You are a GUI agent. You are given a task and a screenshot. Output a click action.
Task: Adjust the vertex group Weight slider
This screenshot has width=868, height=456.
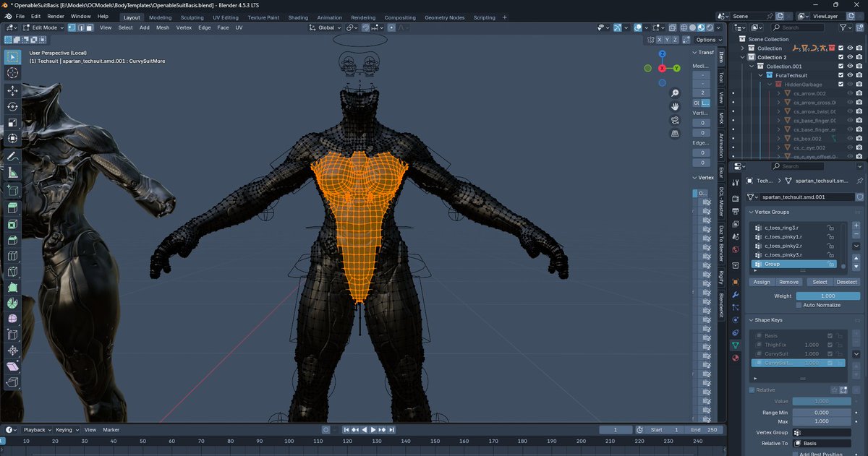click(827, 296)
